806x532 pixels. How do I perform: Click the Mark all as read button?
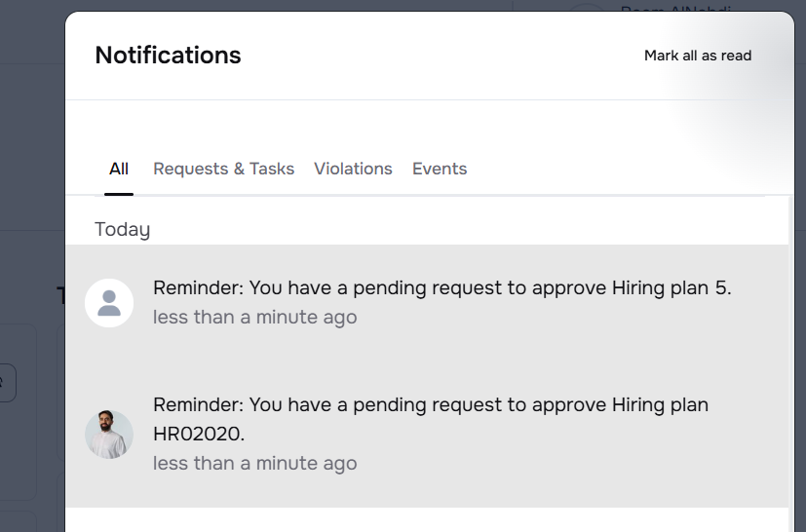698,56
